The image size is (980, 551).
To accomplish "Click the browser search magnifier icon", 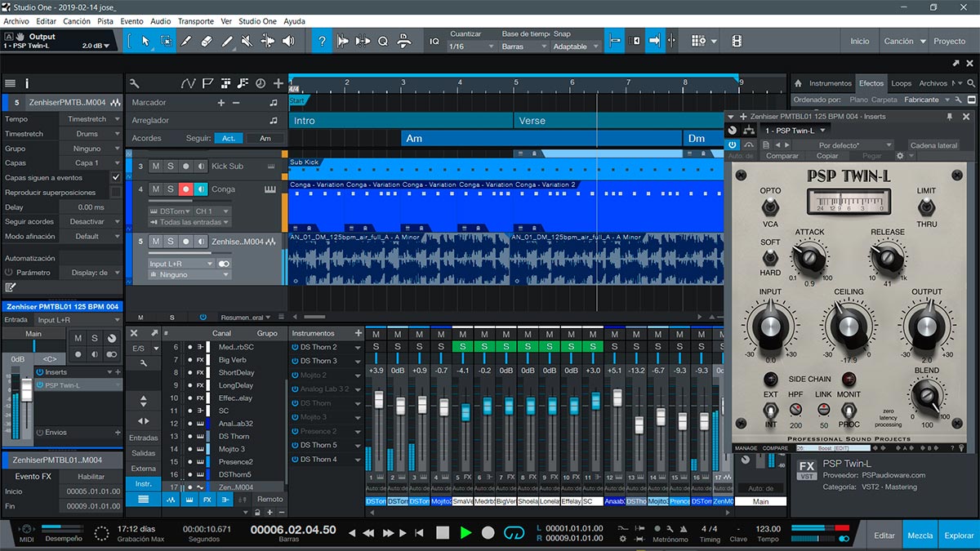I will click(970, 83).
